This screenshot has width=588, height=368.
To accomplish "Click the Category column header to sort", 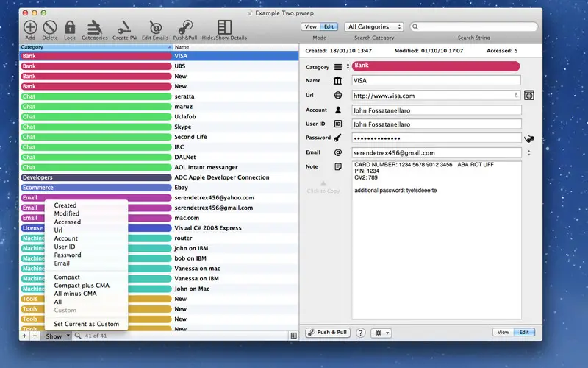I will (x=96, y=47).
